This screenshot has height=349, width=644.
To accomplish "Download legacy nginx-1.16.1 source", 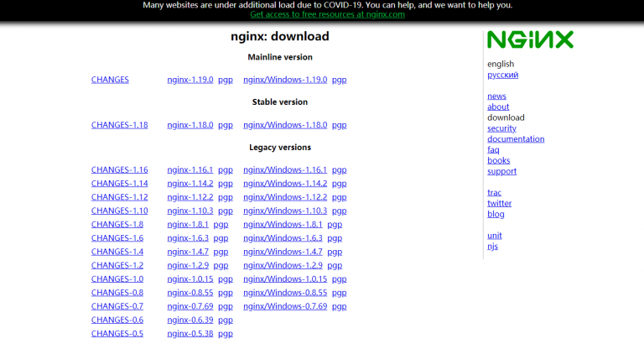I will 190,170.
